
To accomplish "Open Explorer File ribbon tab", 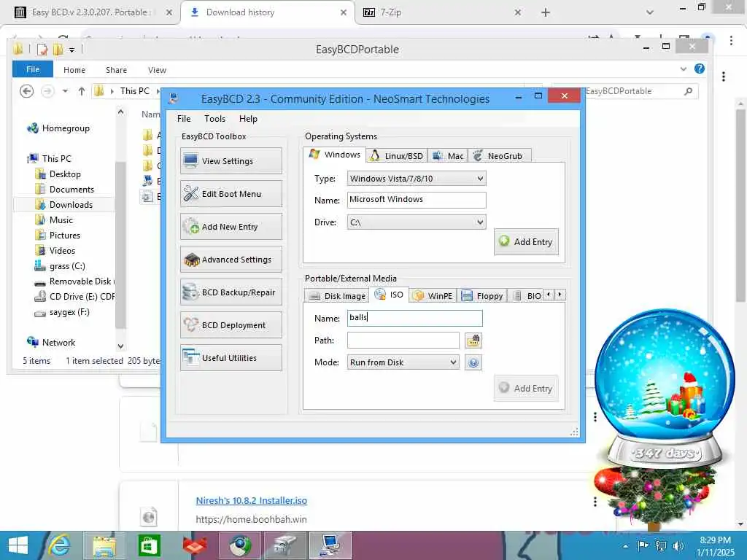I will (32, 69).
